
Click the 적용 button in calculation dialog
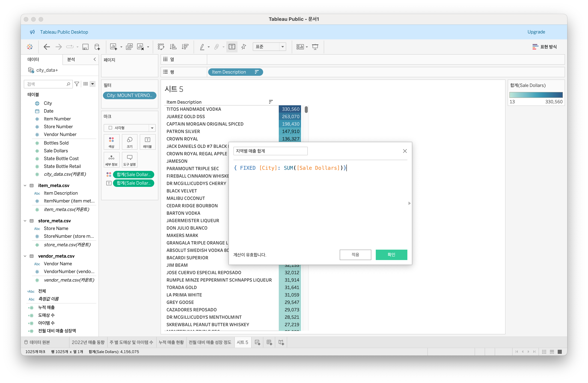(355, 255)
